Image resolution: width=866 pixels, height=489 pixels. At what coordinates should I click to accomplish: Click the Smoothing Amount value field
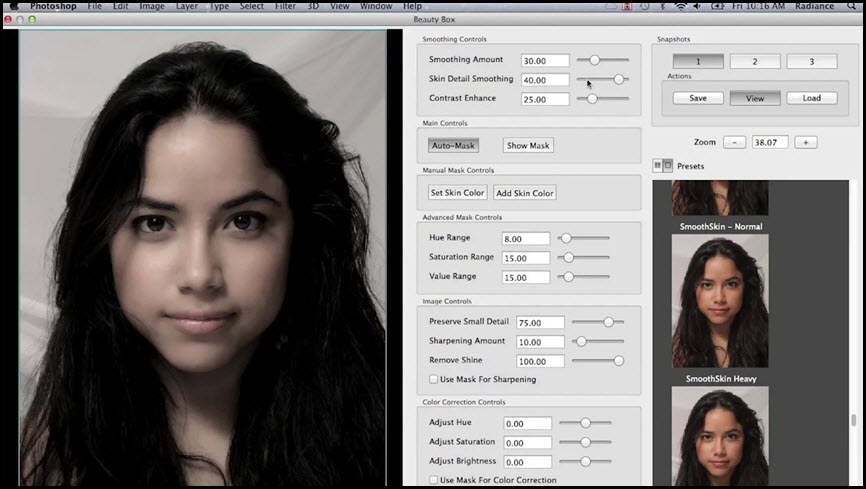pos(545,60)
